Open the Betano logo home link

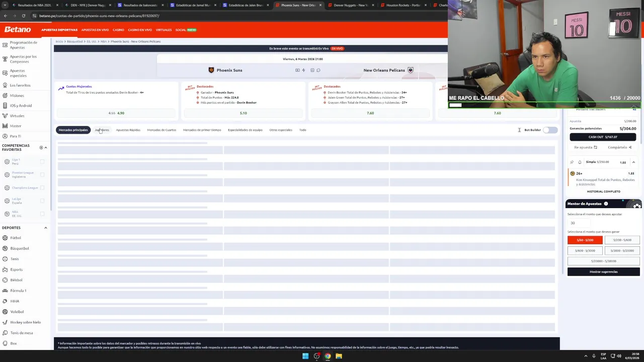(x=18, y=30)
